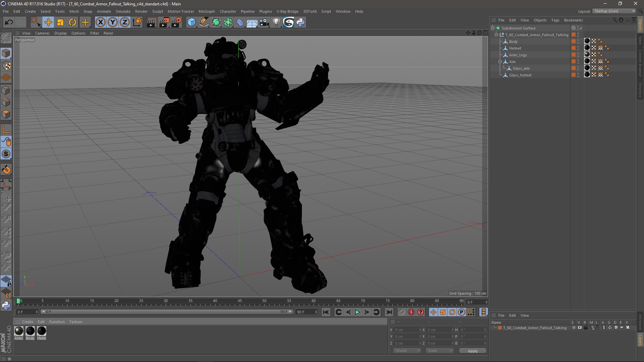Go to start of animation
Viewport: 644px width, 362px height.
coord(326,312)
